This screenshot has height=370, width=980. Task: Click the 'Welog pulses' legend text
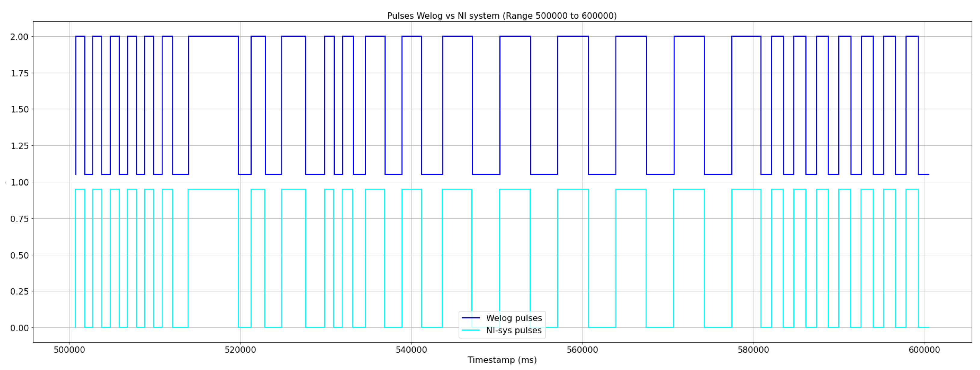point(513,318)
